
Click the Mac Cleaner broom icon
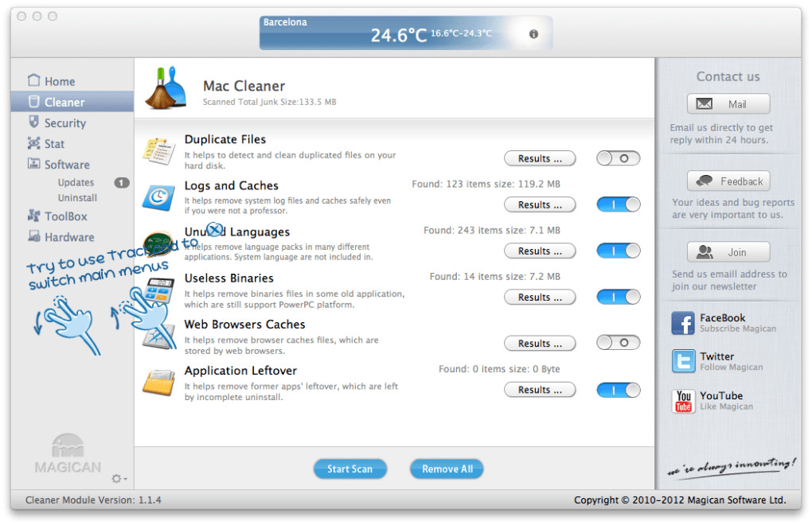coord(166,88)
